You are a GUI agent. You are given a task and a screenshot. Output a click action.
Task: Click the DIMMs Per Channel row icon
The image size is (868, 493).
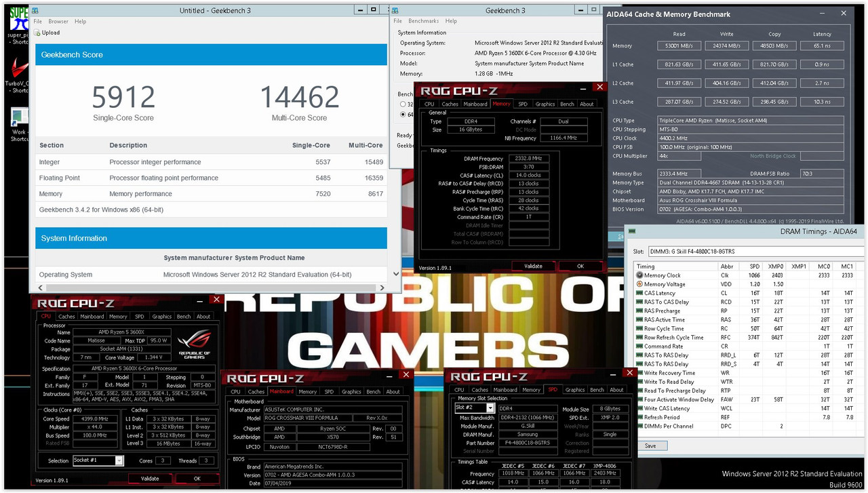coord(639,426)
